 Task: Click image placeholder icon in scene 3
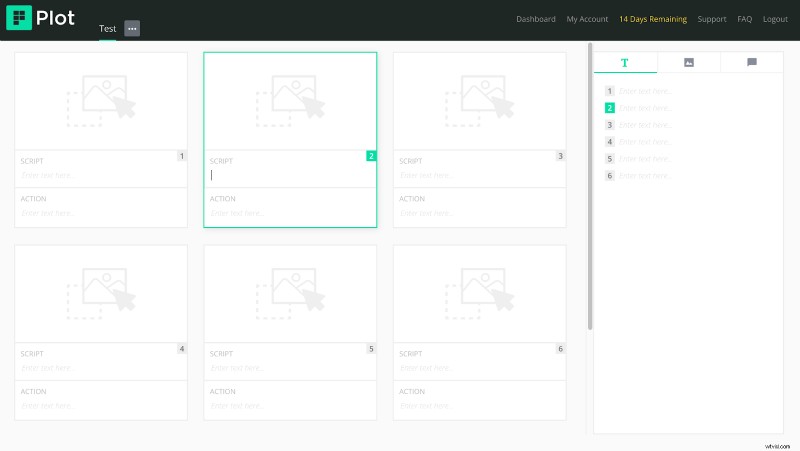(x=479, y=101)
